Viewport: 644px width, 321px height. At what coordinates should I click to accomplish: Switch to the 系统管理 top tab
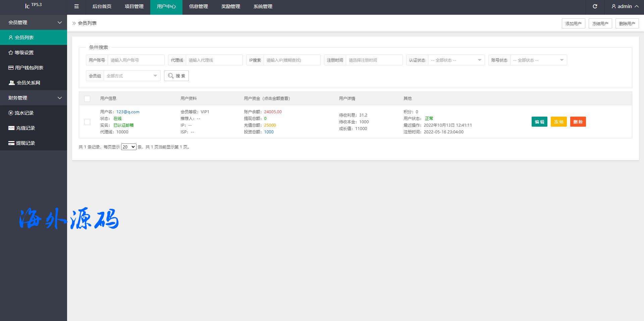pos(263,7)
